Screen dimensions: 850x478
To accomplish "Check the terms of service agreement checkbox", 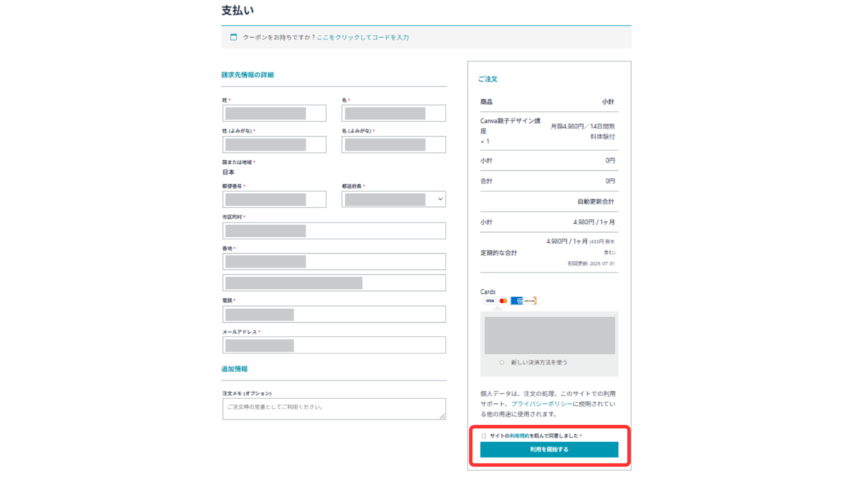I will click(484, 436).
